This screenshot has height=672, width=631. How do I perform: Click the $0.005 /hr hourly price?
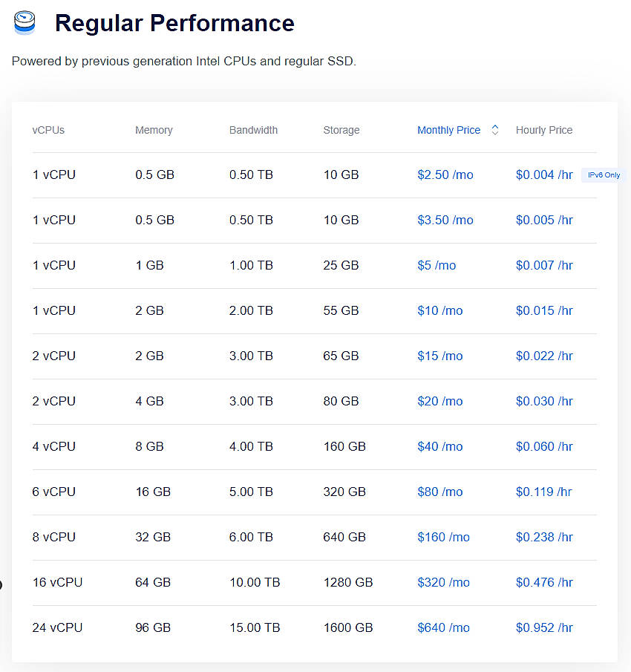pyautogui.click(x=544, y=220)
